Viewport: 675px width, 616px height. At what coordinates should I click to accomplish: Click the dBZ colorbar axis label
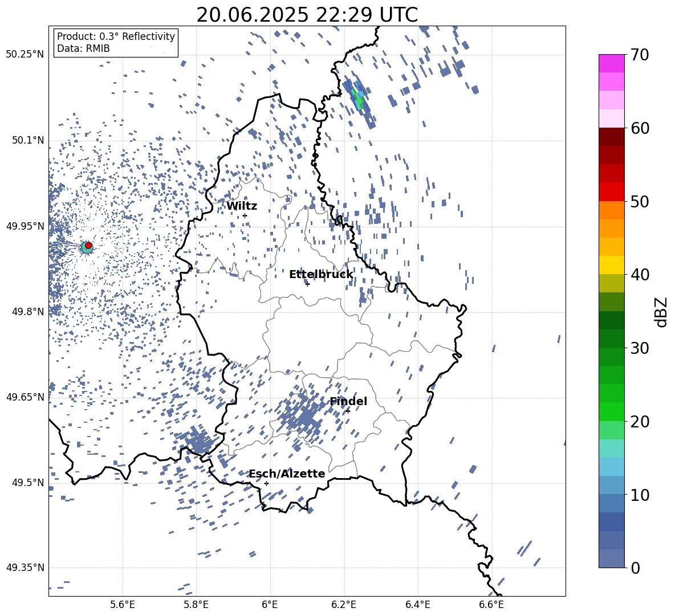click(662, 312)
